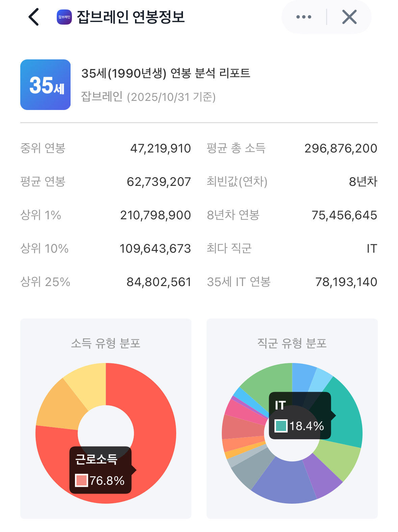Select the pink swatch in 근로소득 tooltip
Screen dimensions: 398x532
point(81,480)
